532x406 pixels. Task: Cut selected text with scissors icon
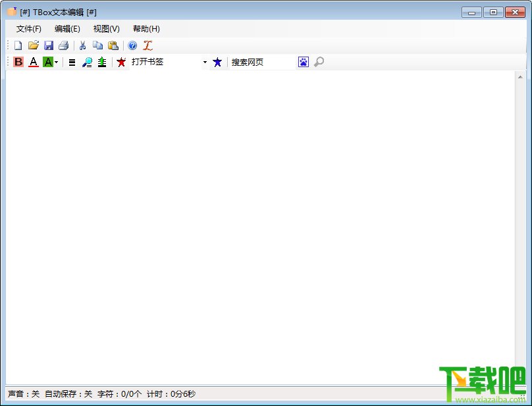point(82,45)
